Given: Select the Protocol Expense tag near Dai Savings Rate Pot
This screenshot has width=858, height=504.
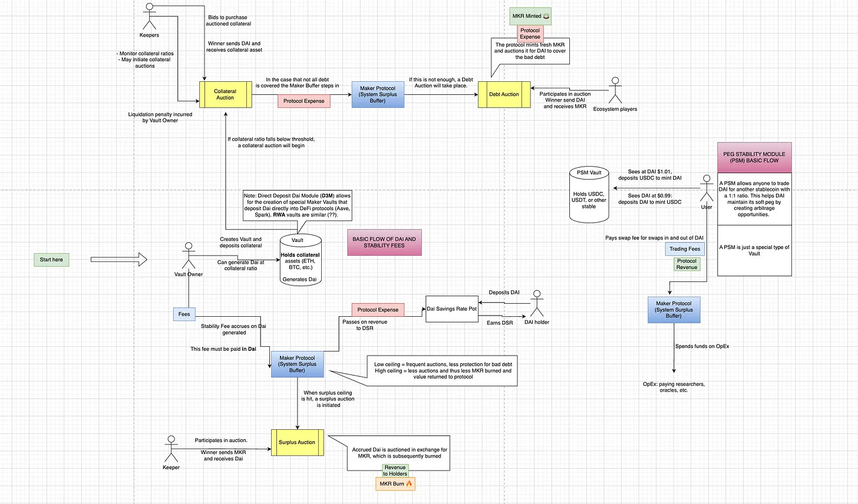Looking at the screenshot, I should tap(378, 310).
